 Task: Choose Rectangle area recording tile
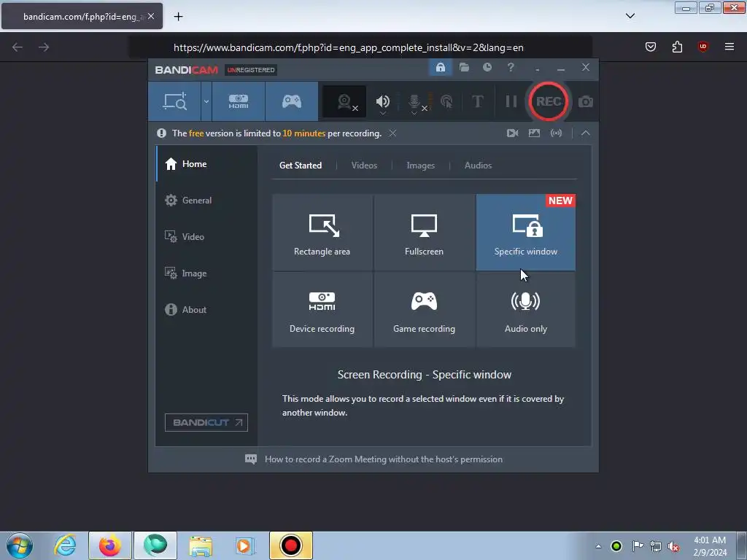coord(322,233)
